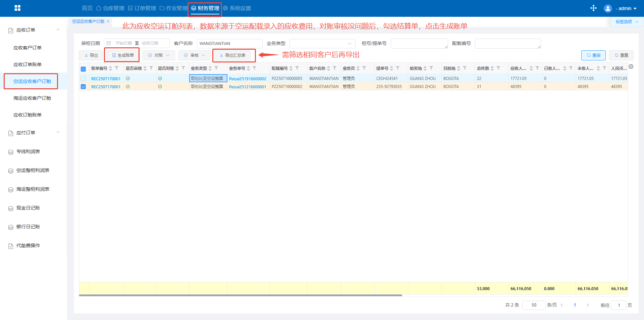This screenshot has height=320, width=644.
Task: Click calendar icon in 装柜日期 field
Action: tap(109, 43)
